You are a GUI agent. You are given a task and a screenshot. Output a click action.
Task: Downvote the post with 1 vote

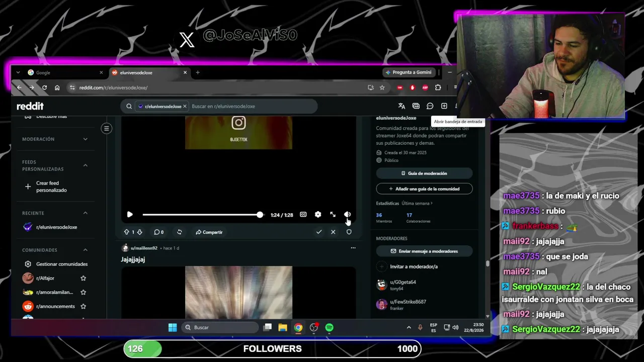pyautogui.click(x=139, y=232)
